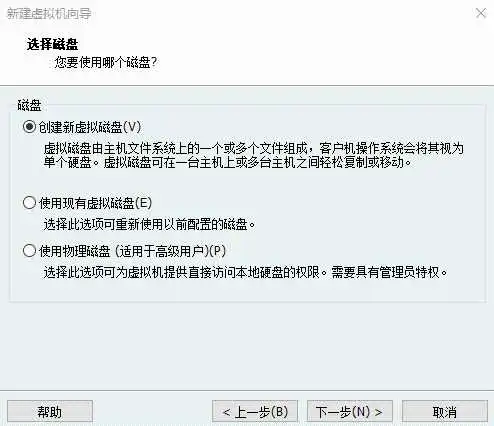The height and width of the screenshot is (426, 494).
Task: Enable the 使用物理磁盘 (适用于高级用户)(P) radio circle
Action: pyautogui.click(x=29, y=250)
